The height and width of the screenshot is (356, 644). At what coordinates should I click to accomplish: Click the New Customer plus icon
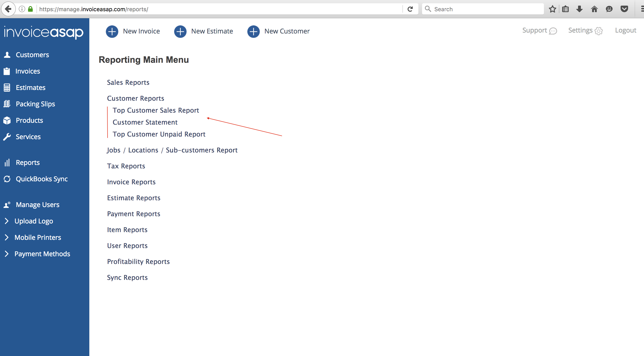[x=253, y=32]
